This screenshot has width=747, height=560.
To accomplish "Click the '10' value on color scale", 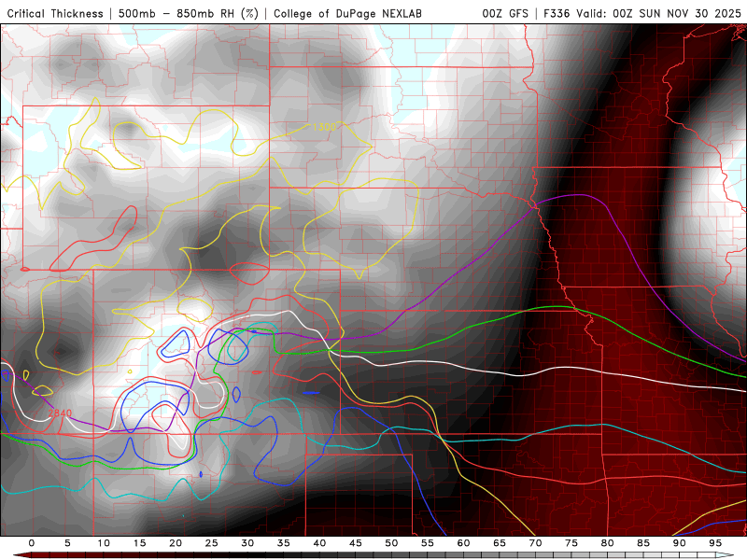I will pos(104,543).
